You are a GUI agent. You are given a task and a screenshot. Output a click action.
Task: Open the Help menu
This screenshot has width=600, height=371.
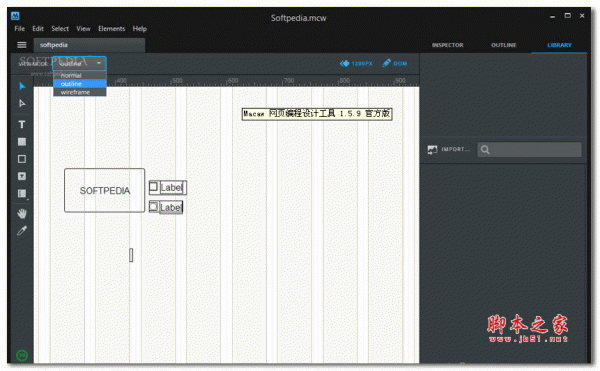[140, 29]
